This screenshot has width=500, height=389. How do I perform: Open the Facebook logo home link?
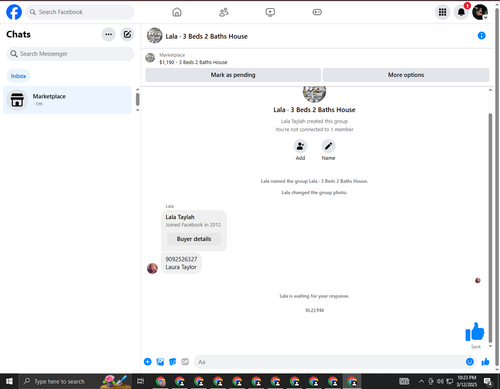14,12
